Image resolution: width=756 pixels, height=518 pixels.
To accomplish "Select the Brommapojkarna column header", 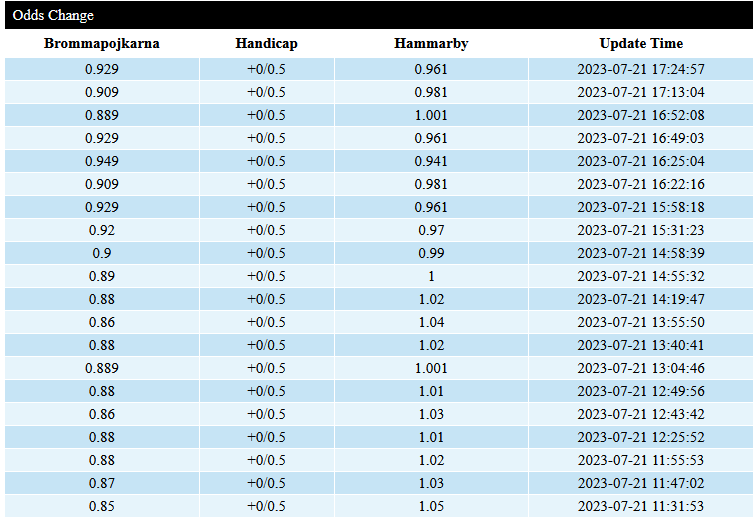I will pyautogui.click(x=102, y=43).
